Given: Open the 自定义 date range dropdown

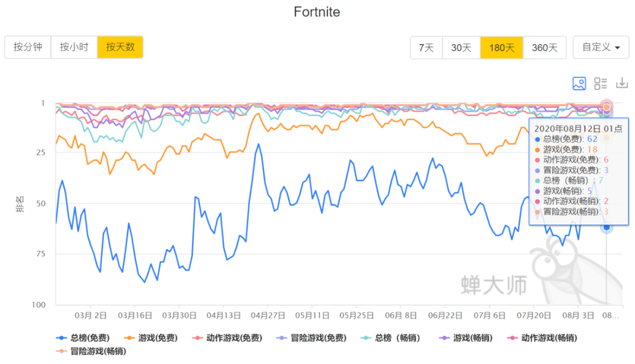Looking at the screenshot, I should [x=601, y=48].
